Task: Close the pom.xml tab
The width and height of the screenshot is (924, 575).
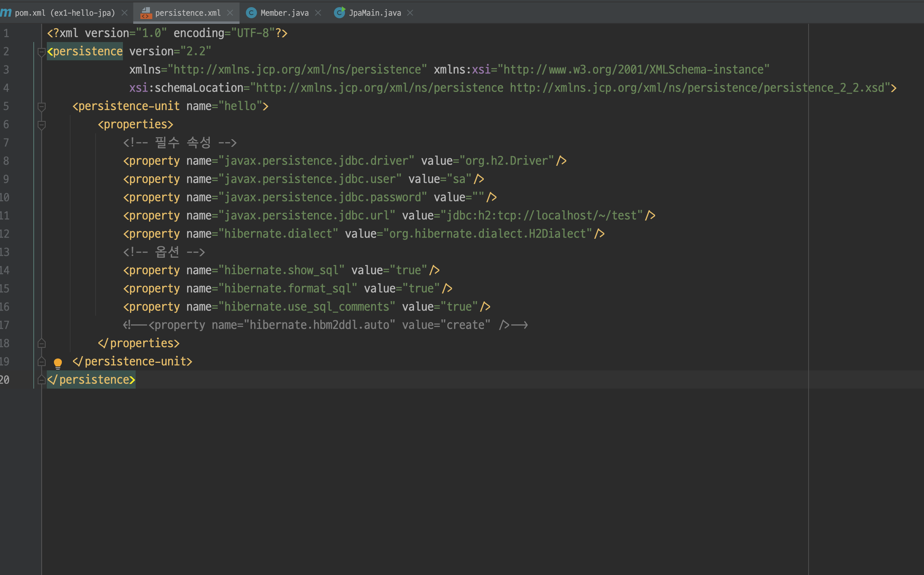Action: coord(125,13)
